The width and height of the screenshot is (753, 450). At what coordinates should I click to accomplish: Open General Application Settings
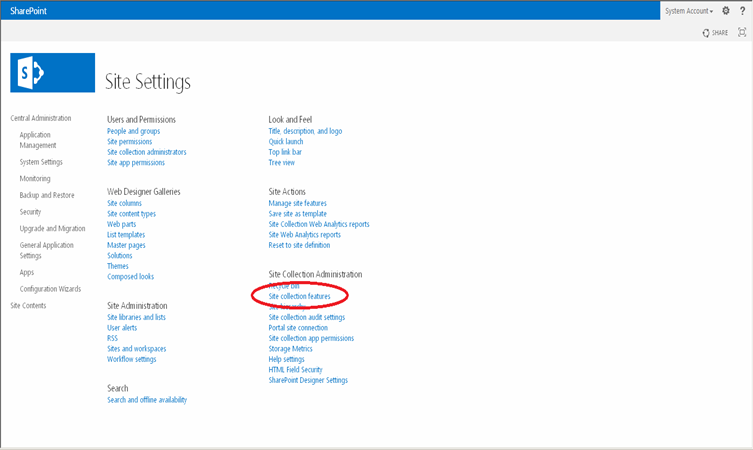point(46,250)
